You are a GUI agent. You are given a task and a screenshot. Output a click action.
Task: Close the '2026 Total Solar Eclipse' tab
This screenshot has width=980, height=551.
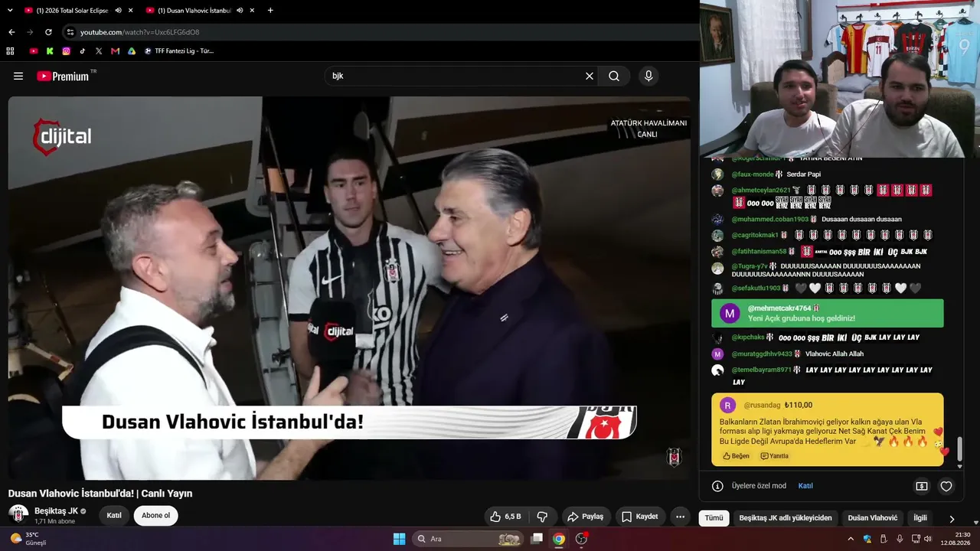click(131, 10)
